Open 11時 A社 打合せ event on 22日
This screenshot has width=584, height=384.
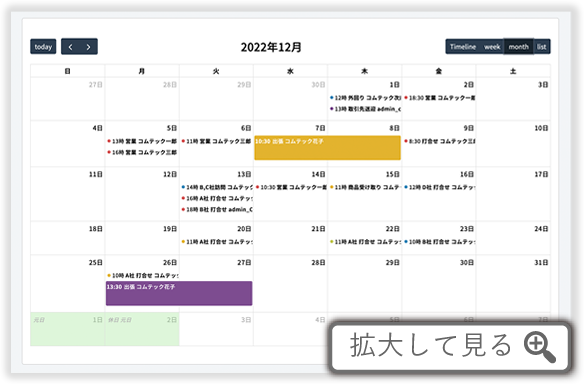point(365,242)
